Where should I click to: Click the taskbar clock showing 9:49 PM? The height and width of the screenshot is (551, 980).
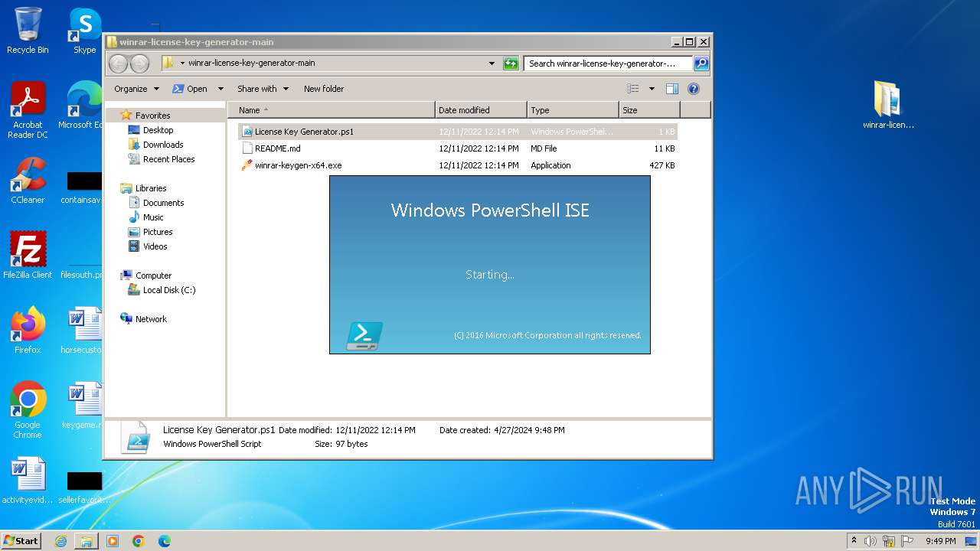point(940,541)
